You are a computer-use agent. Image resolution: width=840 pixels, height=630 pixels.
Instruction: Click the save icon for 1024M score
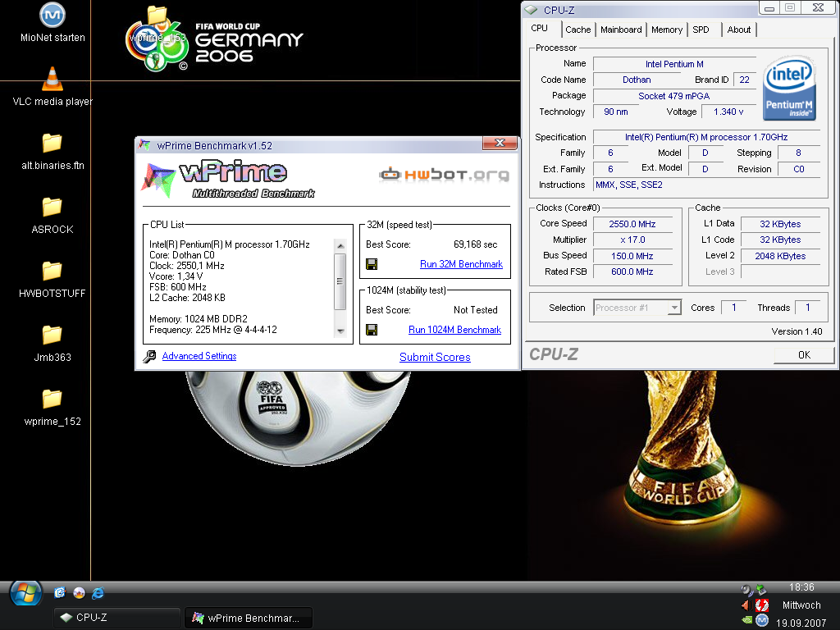(372, 330)
